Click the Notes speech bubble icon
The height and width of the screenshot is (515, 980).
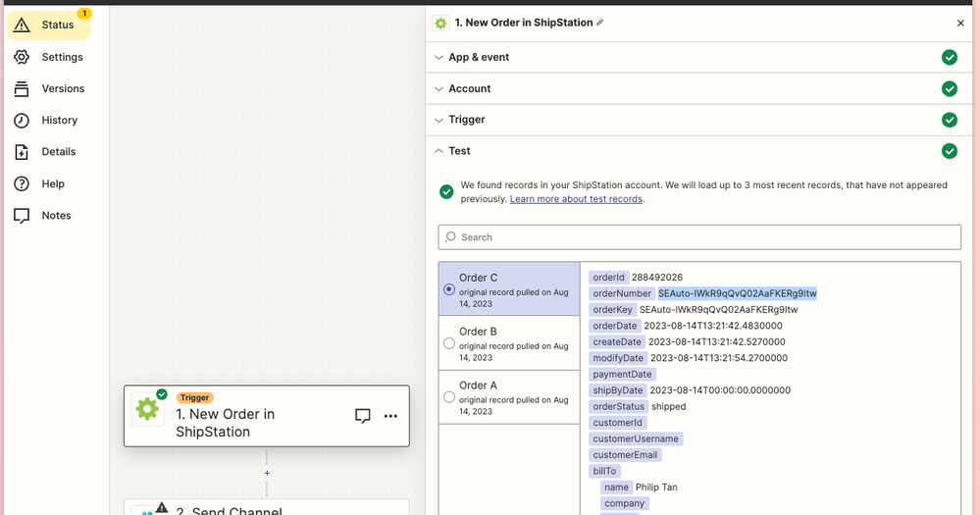(22, 216)
